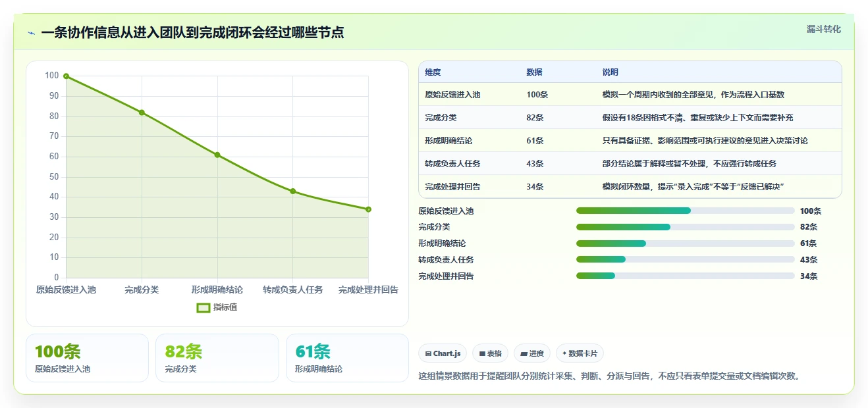Select the Chart.js chip
This screenshot has width=868, height=408.
443,353
